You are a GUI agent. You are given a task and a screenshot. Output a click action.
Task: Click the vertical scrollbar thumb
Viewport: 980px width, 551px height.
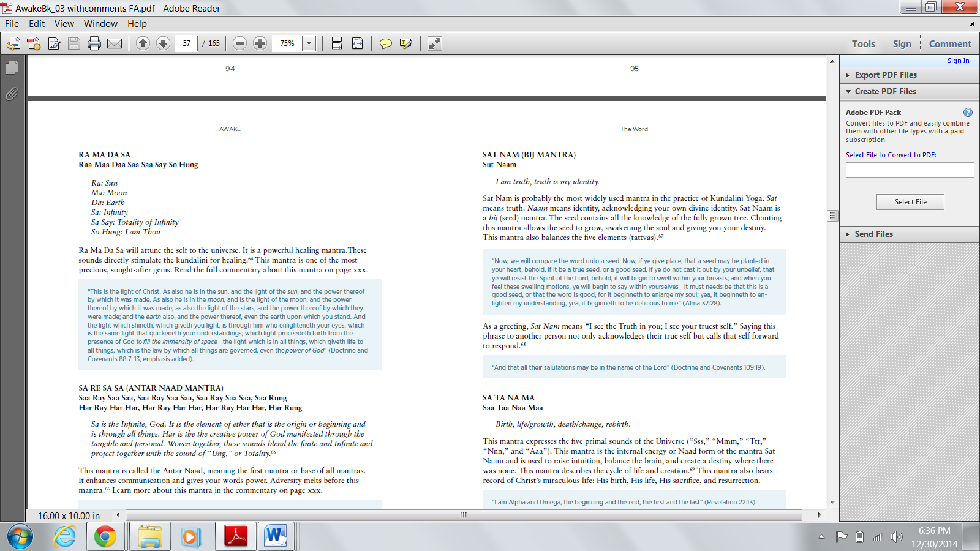click(832, 216)
